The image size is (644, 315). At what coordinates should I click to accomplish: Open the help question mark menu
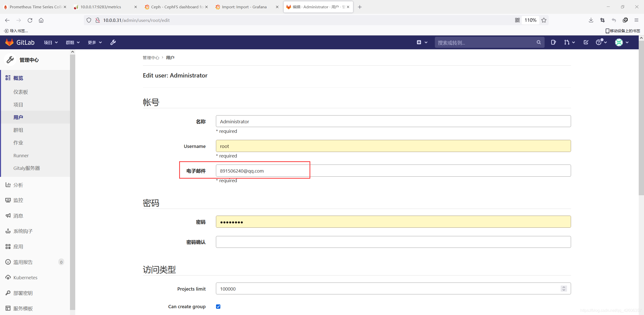click(599, 42)
